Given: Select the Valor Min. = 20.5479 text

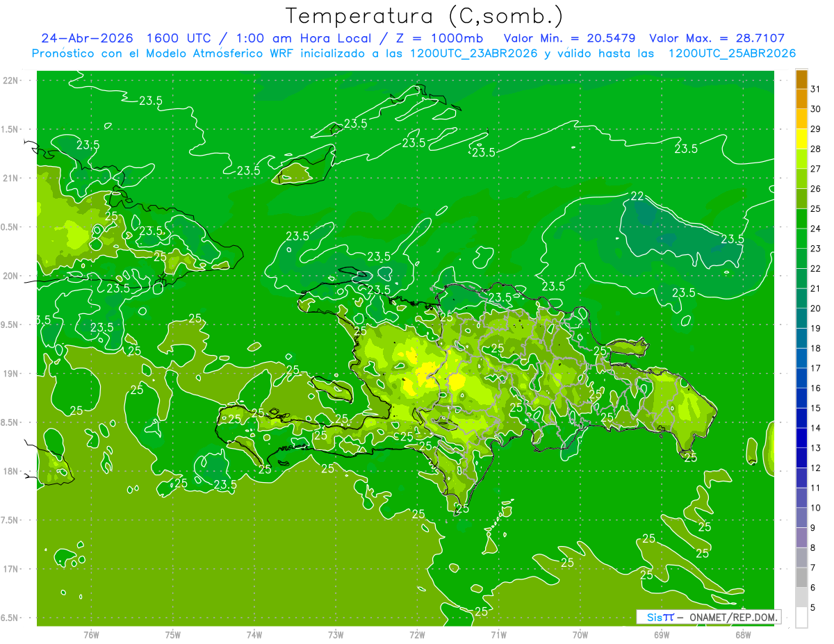Looking at the screenshot, I should [572, 38].
